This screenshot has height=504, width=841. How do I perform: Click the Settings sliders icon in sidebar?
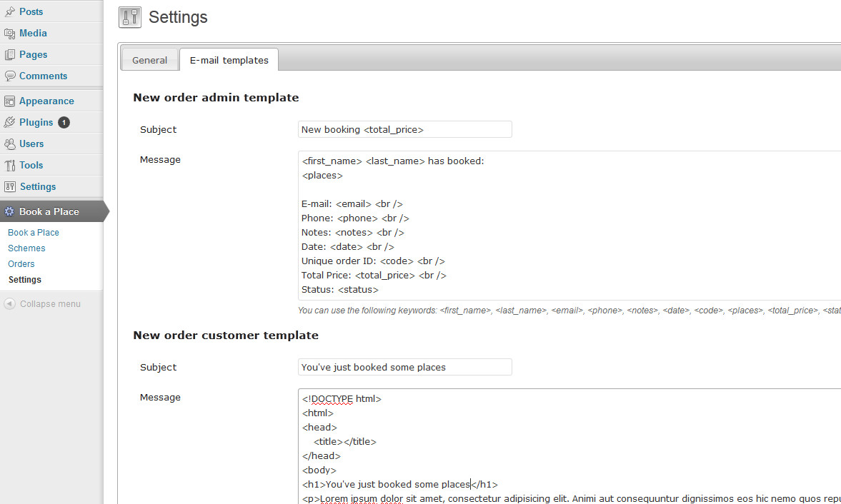tap(10, 186)
